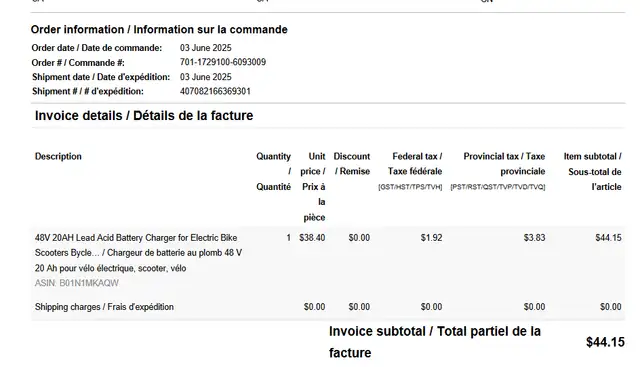Click the $3.83 provincial tax amount
The image size is (640, 367).
point(534,238)
